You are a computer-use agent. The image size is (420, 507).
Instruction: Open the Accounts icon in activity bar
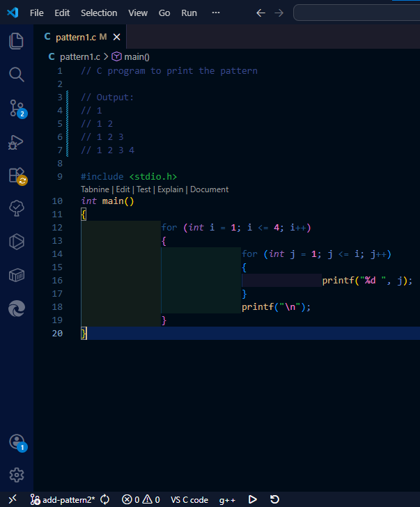click(16, 442)
